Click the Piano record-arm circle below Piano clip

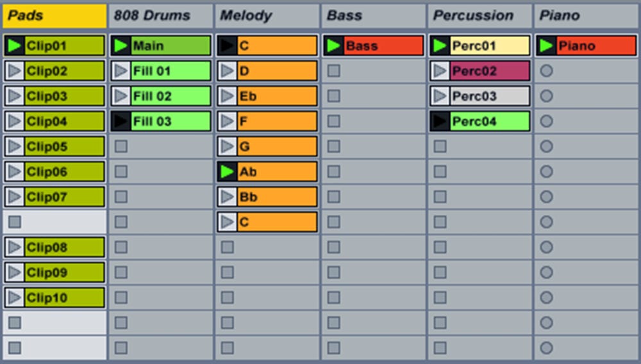coord(546,71)
